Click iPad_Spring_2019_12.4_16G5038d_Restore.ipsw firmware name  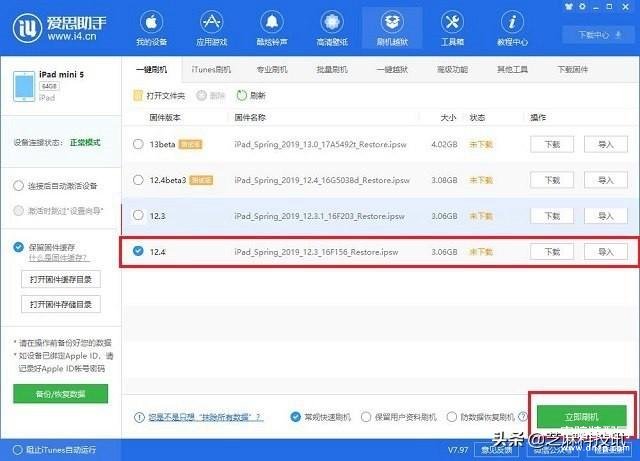pos(322,180)
